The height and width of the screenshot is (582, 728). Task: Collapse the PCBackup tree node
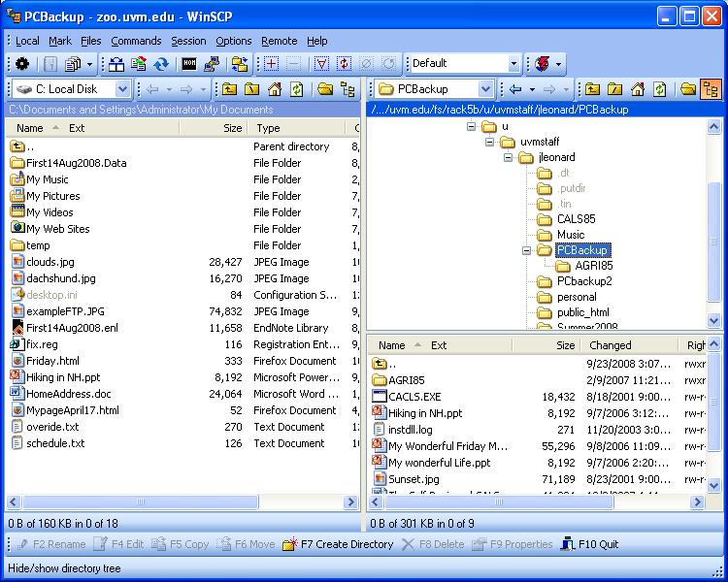pyautogui.click(x=526, y=250)
